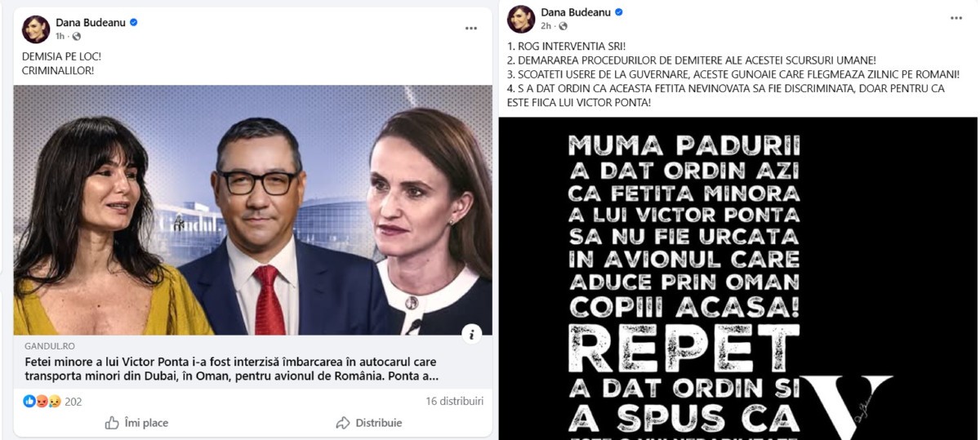The image size is (980, 440).
Task: Click the info icon on the article preview
Action: [471, 333]
